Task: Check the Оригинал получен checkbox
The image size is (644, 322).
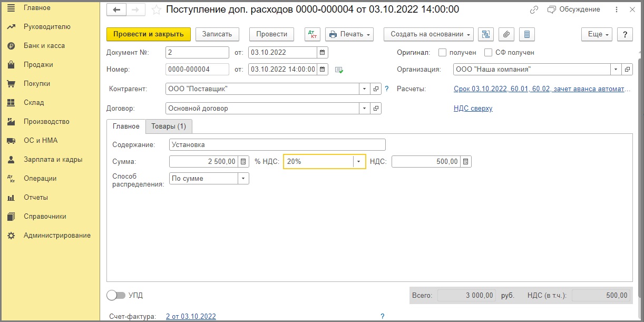Action: click(x=442, y=53)
